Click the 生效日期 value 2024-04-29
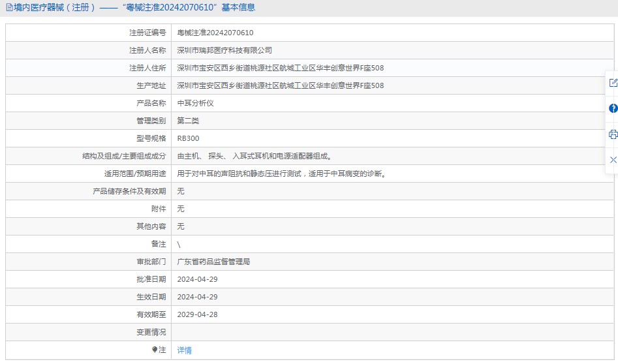Screen dimensions: 618x364 [x=197, y=297]
